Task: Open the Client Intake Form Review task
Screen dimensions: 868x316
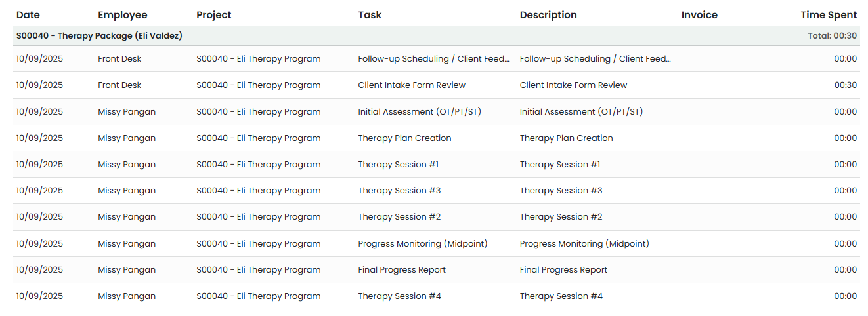Action: (412, 85)
